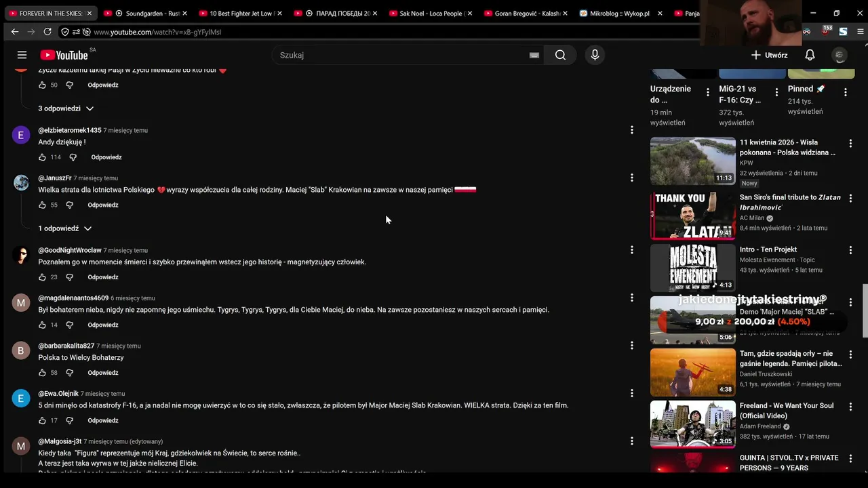The height and width of the screenshot is (488, 868).
Task: Open the San Siro Zlatan tribute thumbnail
Action: [x=692, y=216]
